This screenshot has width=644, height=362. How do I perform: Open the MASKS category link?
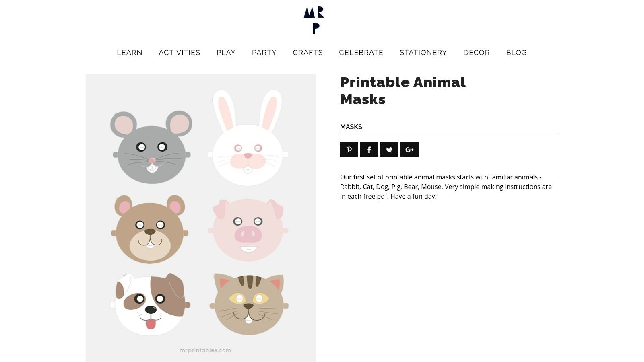(x=351, y=127)
